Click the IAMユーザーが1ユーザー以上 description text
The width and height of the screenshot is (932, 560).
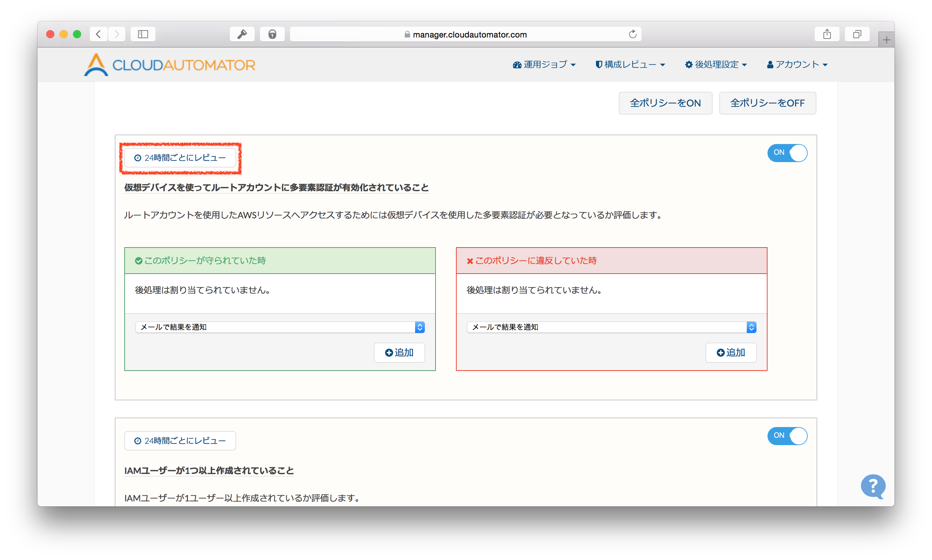(x=242, y=498)
